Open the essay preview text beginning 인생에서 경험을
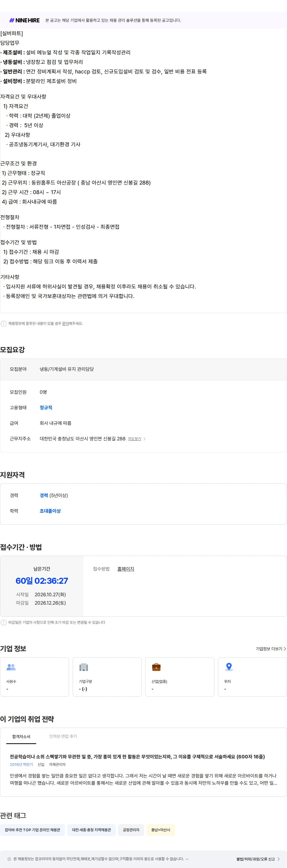Screen dimensions: 287x868 [143, 779]
